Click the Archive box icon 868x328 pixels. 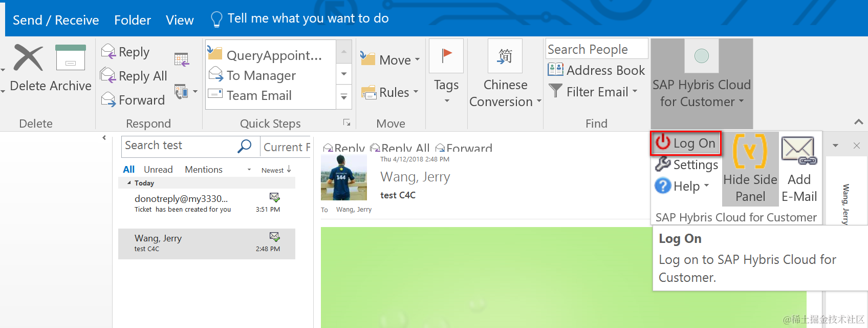[71, 57]
